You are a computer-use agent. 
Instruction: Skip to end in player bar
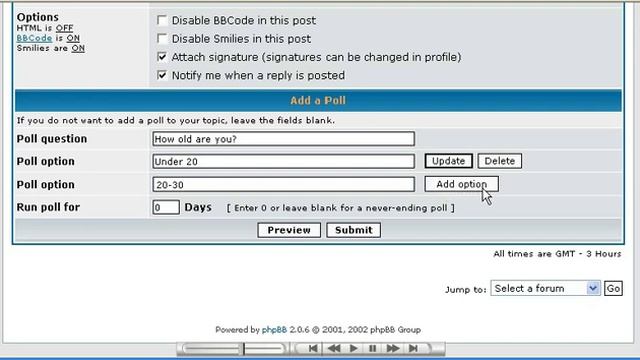(413, 349)
